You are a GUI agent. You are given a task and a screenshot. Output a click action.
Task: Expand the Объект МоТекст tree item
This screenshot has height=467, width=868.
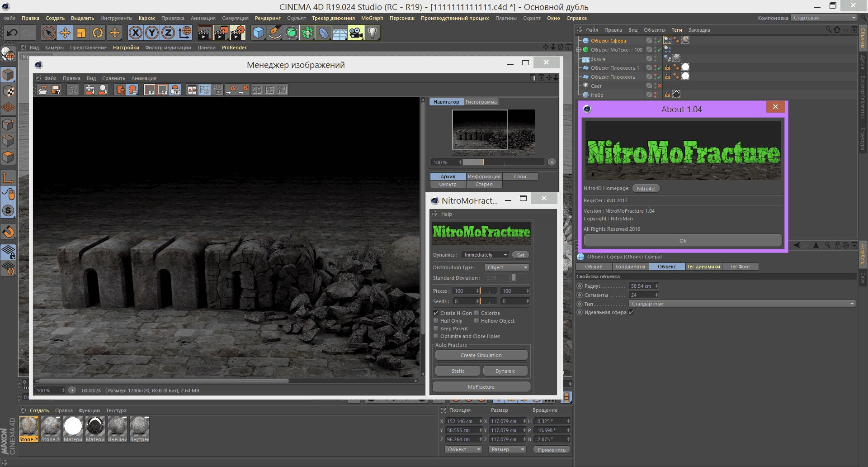click(x=579, y=50)
